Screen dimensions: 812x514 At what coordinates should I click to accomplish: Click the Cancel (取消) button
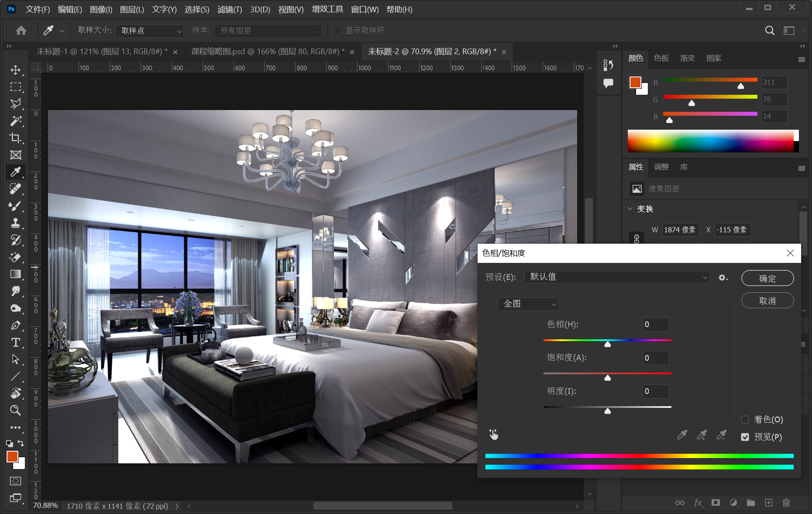click(x=767, y=300)
